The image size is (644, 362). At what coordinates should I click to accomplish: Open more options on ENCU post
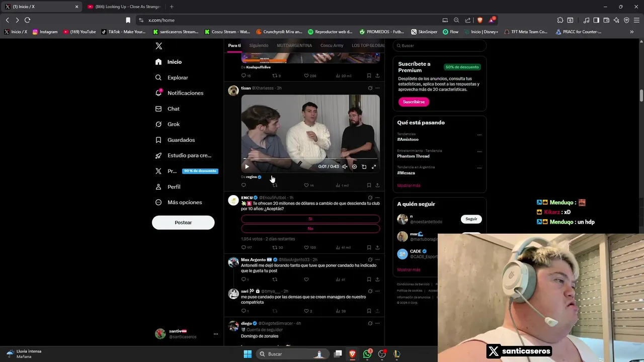pos(377,198)
